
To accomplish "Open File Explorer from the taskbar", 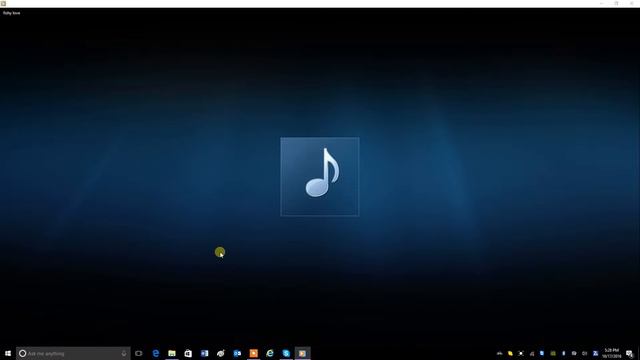I will pos(172,353).
